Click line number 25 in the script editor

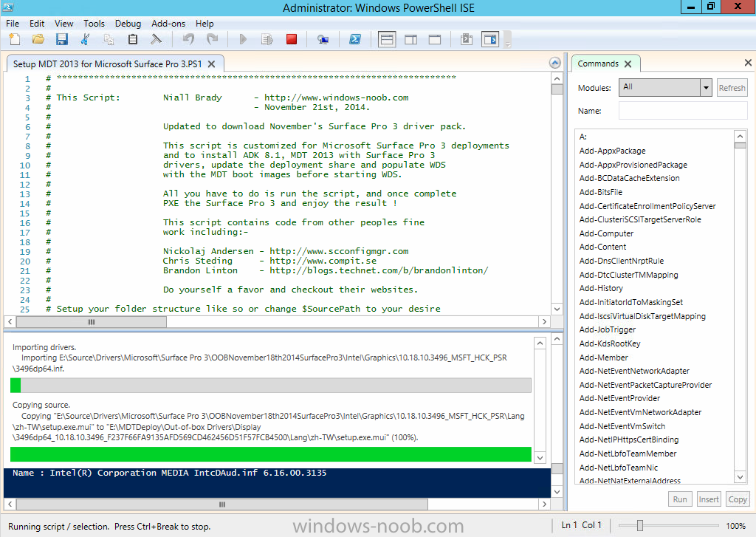point(25,309)
